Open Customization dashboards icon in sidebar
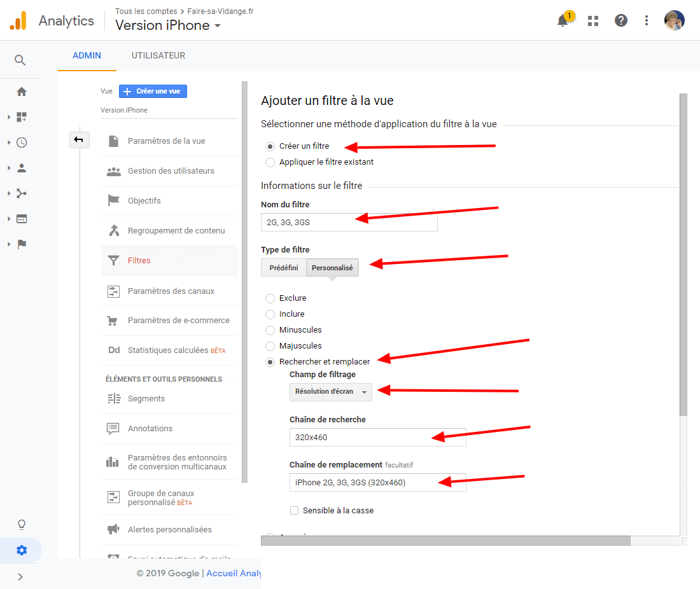Image resolution: width=700 pixels, height=589 pixels. tap(22, 117)
